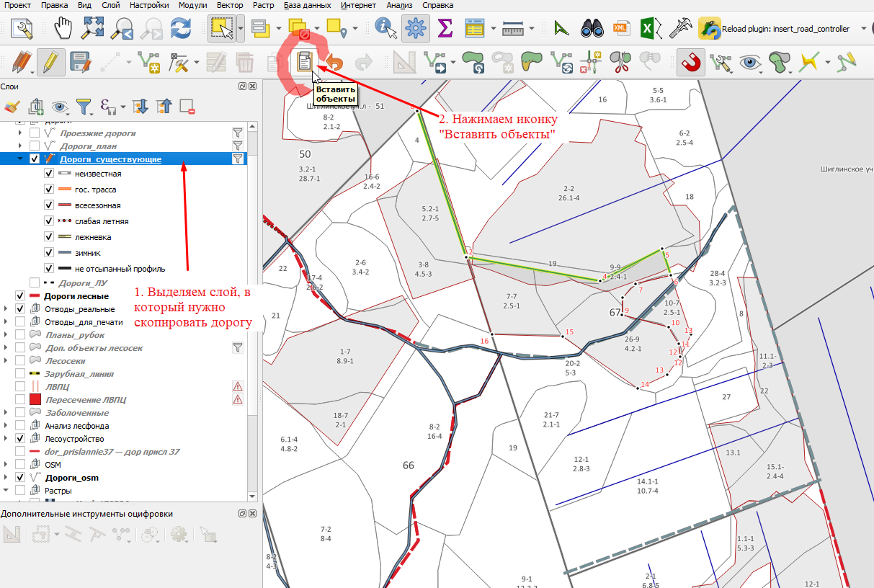Toggle the неизвестная legend checkbox
874x588 pixels.
49,174
